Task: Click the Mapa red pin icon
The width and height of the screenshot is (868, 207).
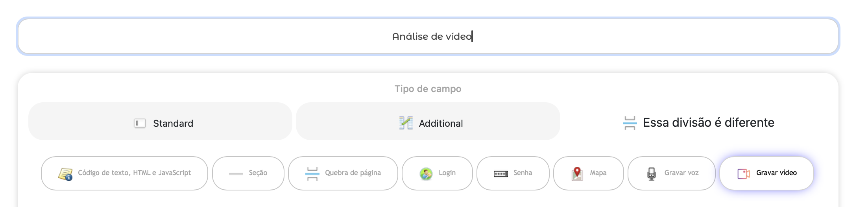Action: (x=577, y=174)
